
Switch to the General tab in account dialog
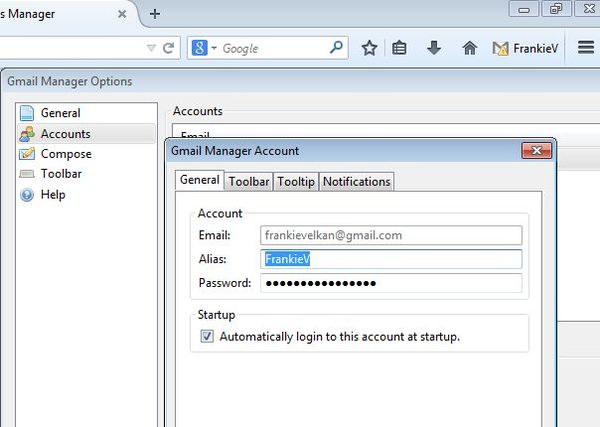click(200, 180)
